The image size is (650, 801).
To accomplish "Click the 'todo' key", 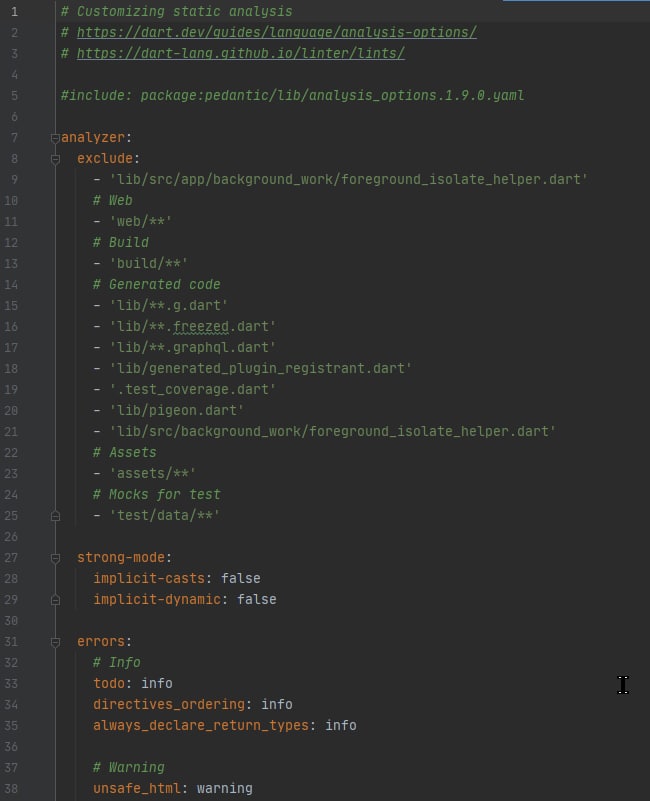I will (109, 684).
